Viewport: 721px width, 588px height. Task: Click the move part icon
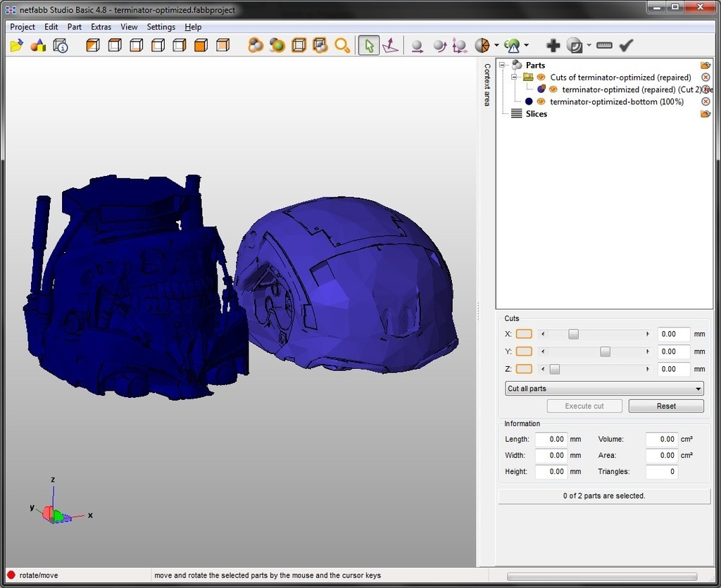pos(417,46)
